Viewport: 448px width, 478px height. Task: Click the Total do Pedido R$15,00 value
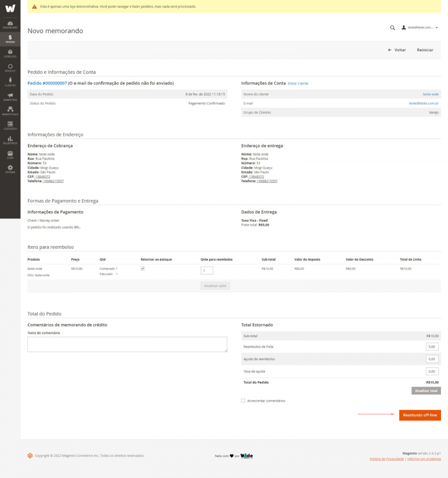pos(432,382)
